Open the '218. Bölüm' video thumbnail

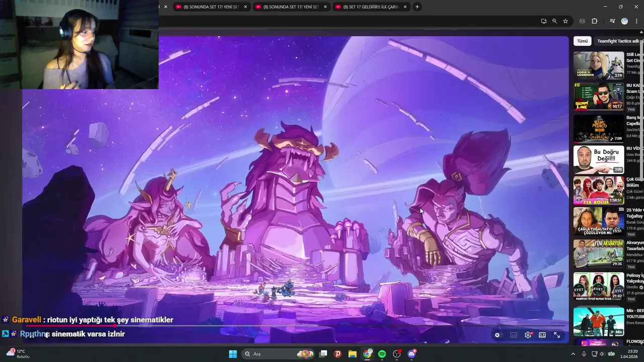pyautogui.click(x=599, y=191)
